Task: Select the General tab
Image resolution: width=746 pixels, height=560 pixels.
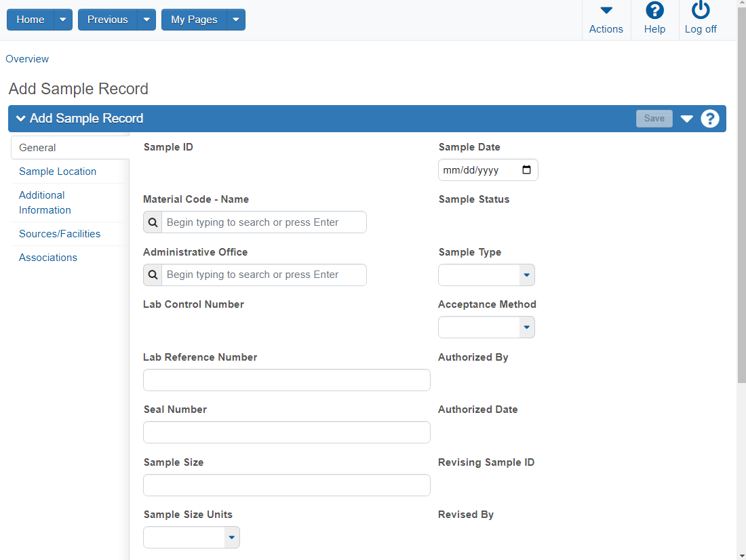Action: [x=70, y=148]
